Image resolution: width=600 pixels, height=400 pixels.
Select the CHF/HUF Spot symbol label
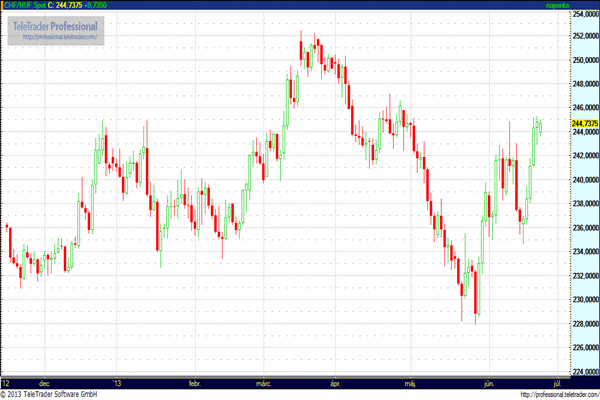point(27,6)
